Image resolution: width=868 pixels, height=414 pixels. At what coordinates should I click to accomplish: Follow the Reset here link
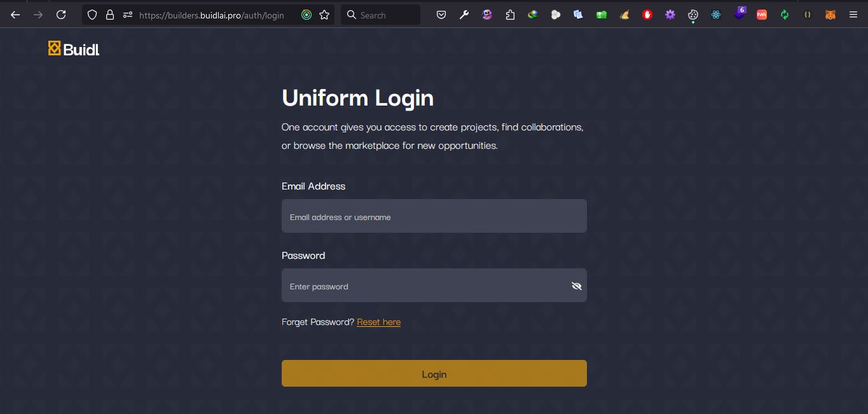coord(378,322)
